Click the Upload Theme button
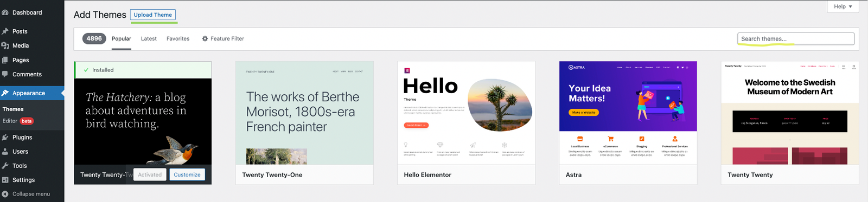 tap(153, 15)
